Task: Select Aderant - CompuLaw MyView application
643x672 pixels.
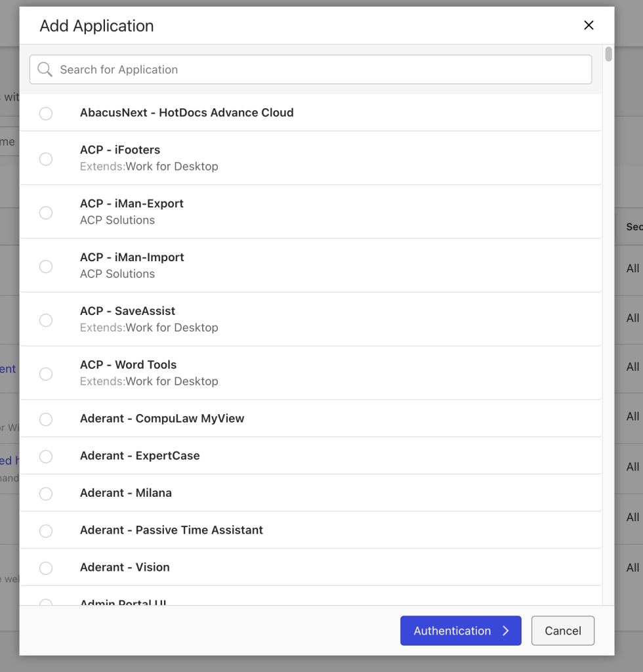Action: coord(46,418)
